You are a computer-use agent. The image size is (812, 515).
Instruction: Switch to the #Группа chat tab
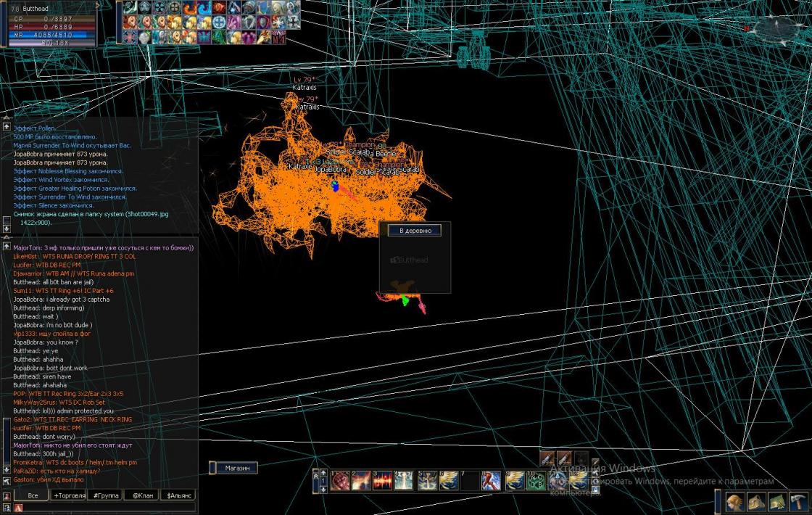point(105,495)
